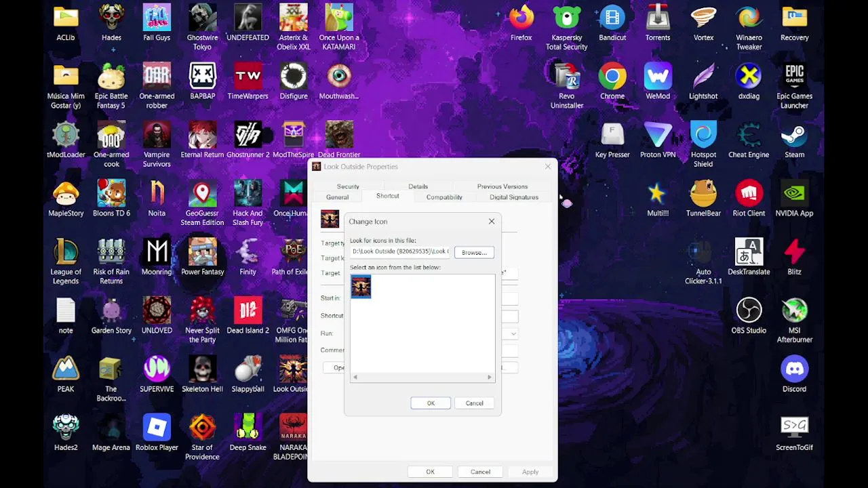Open Cheat Engine desktop icon

pyautogui.click(x=749, y=140)
